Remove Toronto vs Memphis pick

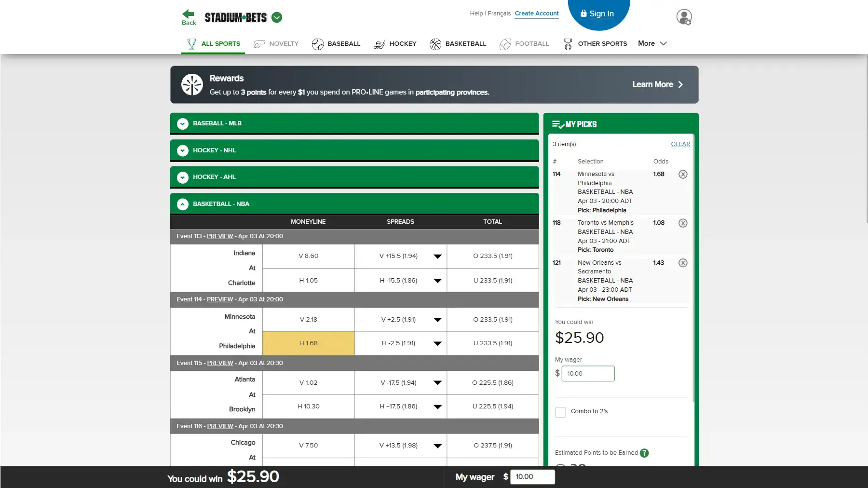tap(683, 223)
